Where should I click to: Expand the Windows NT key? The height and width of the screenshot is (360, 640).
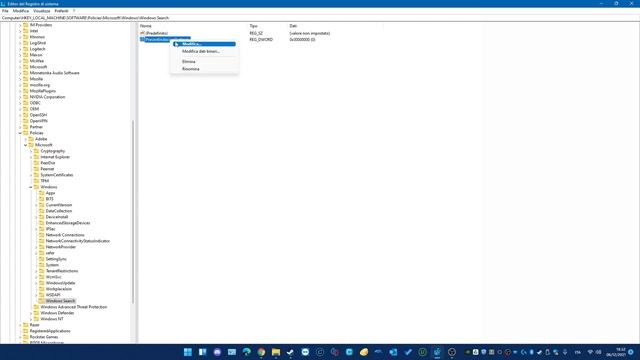pyautogui.click(x=31, y=319)
